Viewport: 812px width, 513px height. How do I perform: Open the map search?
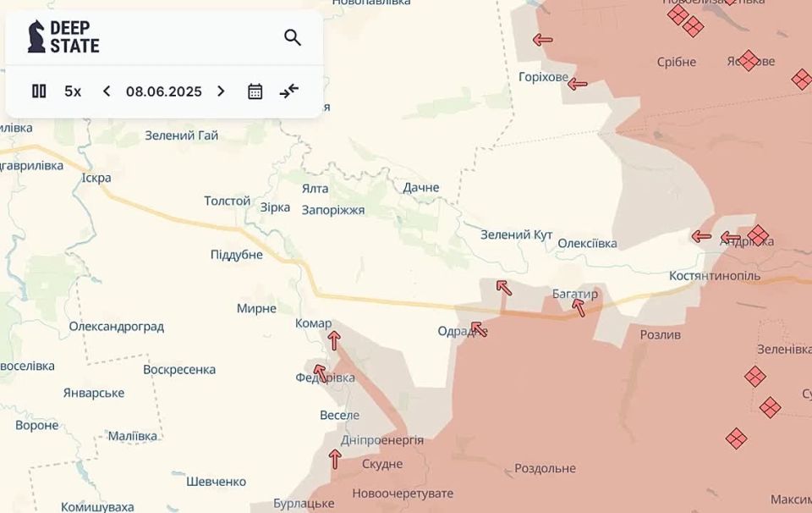[293, 37]
